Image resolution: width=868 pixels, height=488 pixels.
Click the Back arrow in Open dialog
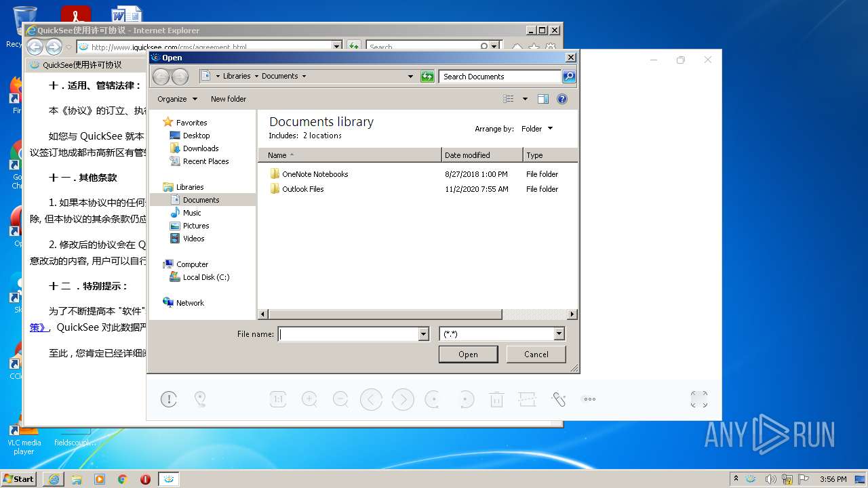[161, 77]
